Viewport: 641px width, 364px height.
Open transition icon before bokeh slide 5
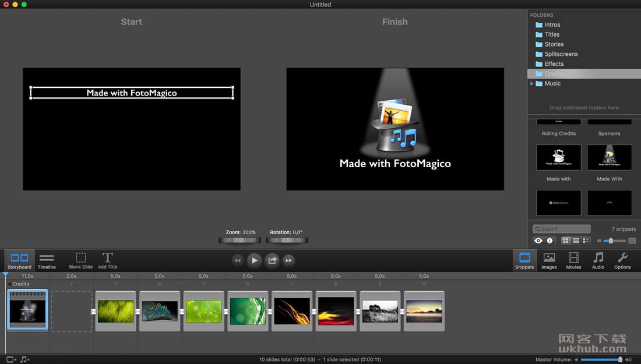(x=182, y=312)
